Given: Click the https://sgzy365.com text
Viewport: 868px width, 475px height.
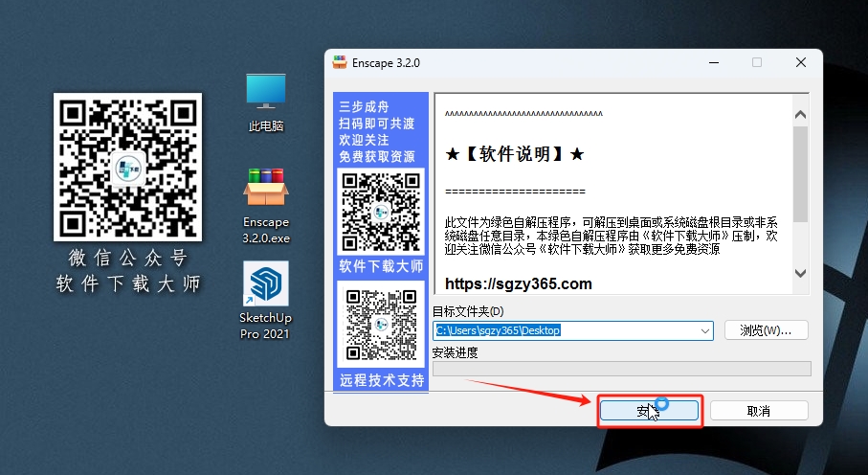Looking at the screenshot, I should (x=518, y=284).
